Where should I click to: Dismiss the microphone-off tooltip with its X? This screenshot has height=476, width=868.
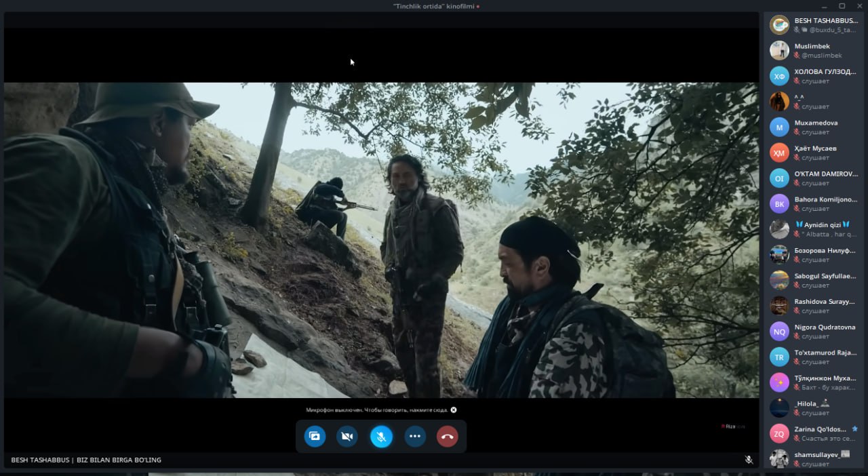click(454, 410)
